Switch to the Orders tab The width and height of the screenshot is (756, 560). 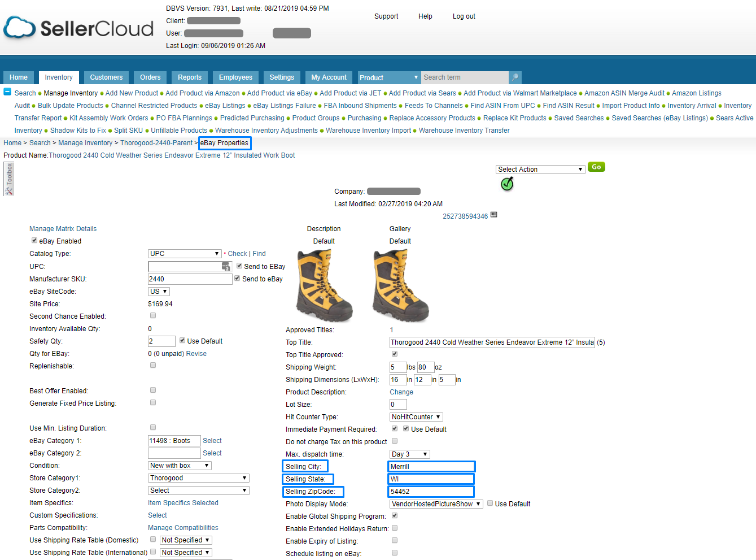tap(150, 77)
